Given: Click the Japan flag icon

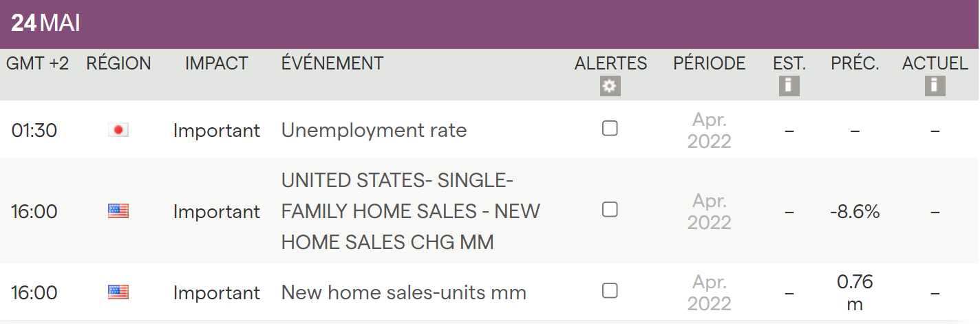Looking at the screenshot, I should [118, 130].
